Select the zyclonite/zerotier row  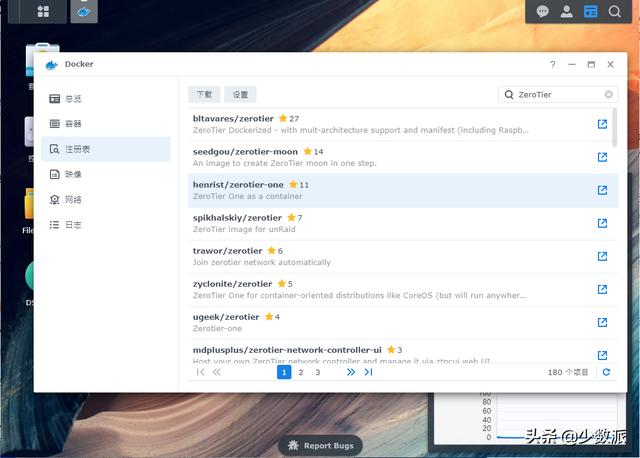click(403, 290)
